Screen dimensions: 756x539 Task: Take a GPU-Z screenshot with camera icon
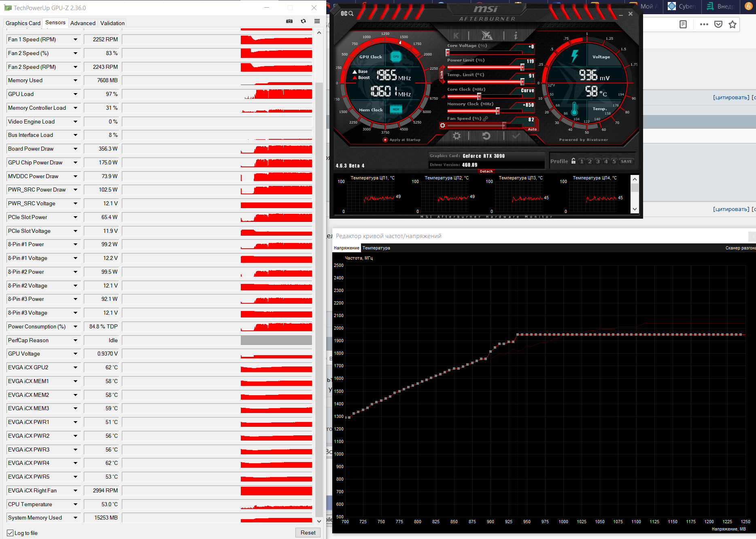[x=289, y=21]
